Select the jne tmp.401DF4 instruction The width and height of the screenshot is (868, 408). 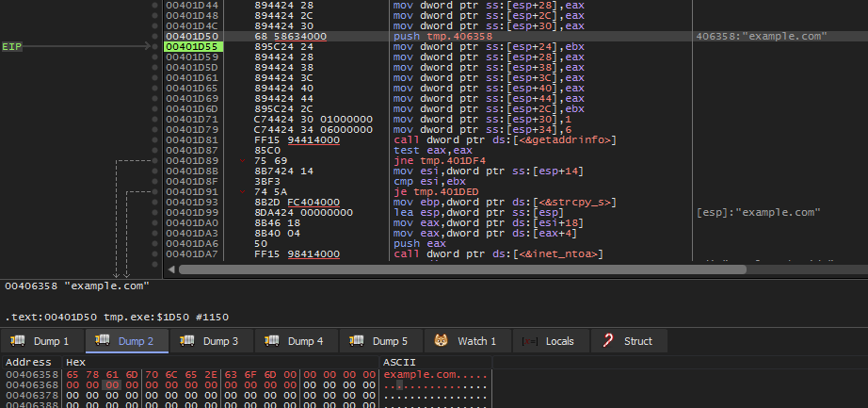(x=440, y=161)
